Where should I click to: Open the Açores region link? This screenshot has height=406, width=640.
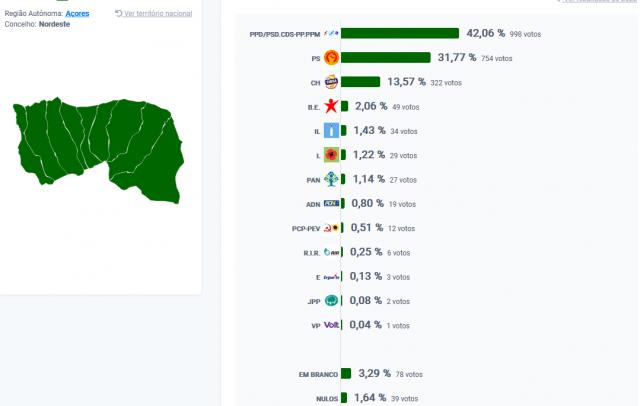click(x=77, y=13)
